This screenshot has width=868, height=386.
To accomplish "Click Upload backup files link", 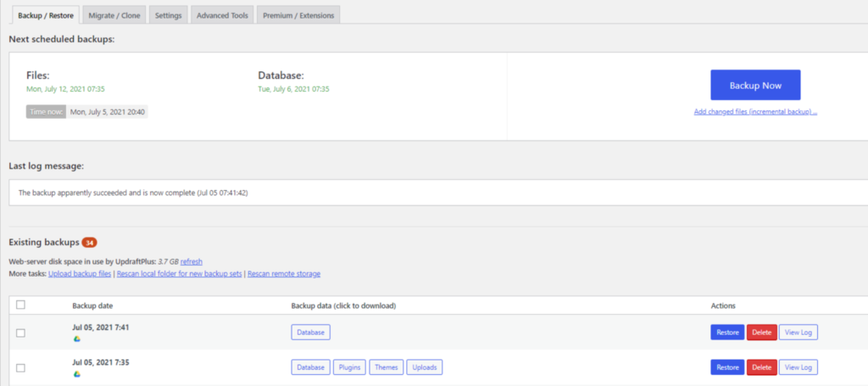I will click(81, 273).
